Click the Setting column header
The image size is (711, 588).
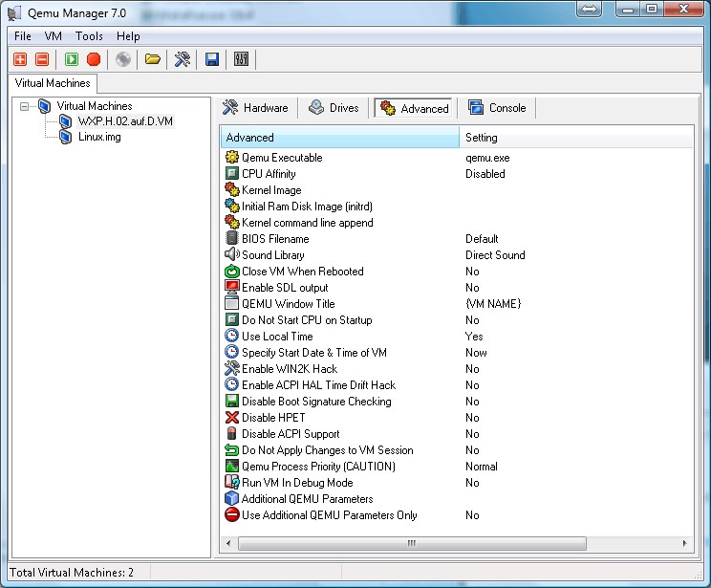pyautogui.click(x=573, y=138)
